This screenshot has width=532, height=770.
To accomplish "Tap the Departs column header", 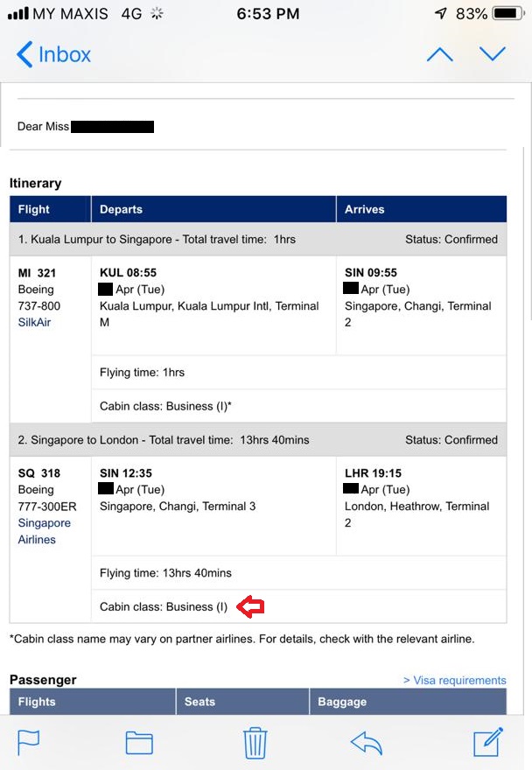I will 121,209.
